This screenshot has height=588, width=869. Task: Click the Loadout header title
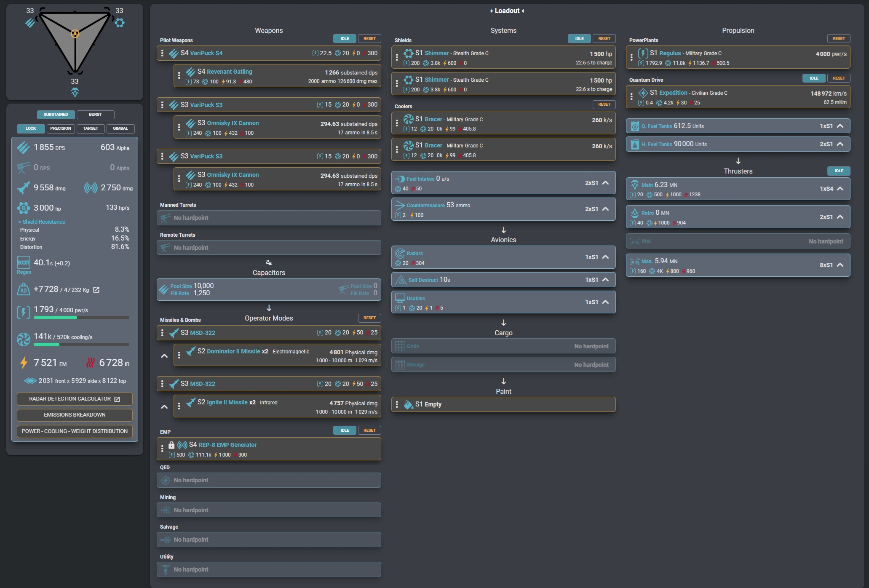(x=507, y=11)
